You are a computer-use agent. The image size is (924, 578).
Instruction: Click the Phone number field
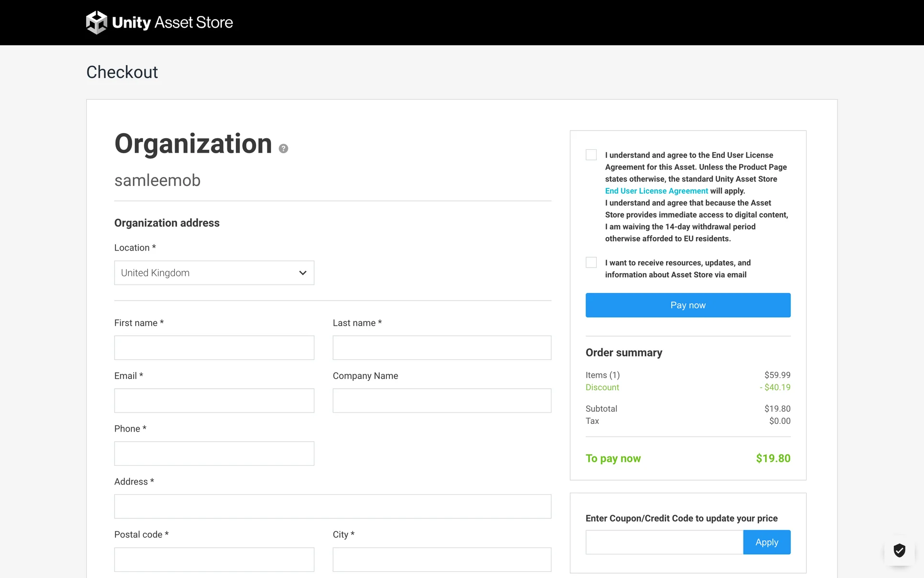[214, 454]
